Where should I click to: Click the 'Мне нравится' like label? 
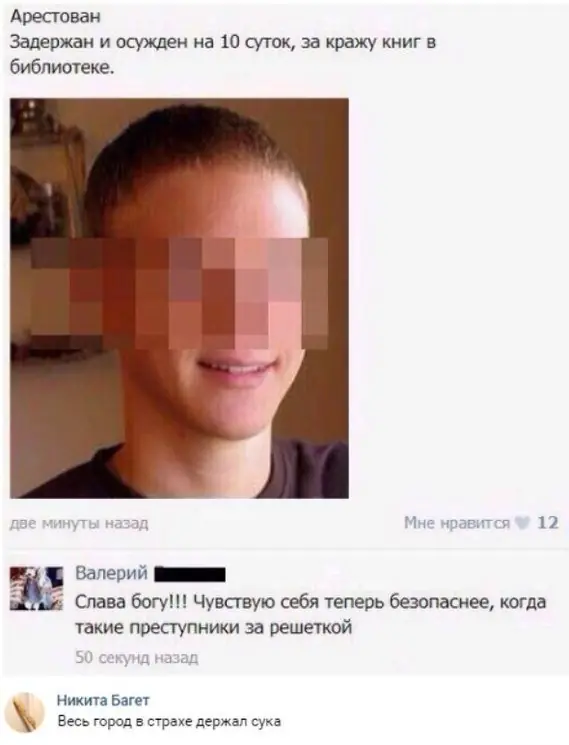[x=457, y=523]
